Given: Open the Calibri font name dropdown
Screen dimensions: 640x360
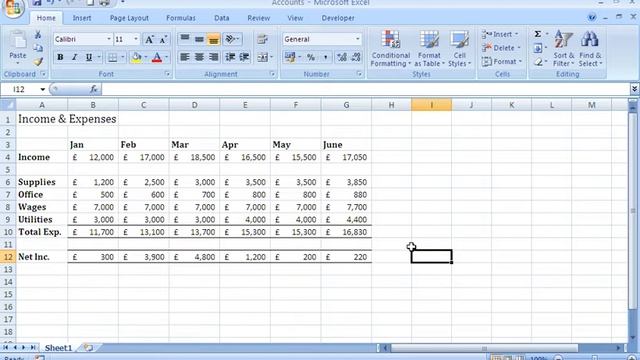Looking at the screenshot, I should pyautogui.click(x=109, y=39).
